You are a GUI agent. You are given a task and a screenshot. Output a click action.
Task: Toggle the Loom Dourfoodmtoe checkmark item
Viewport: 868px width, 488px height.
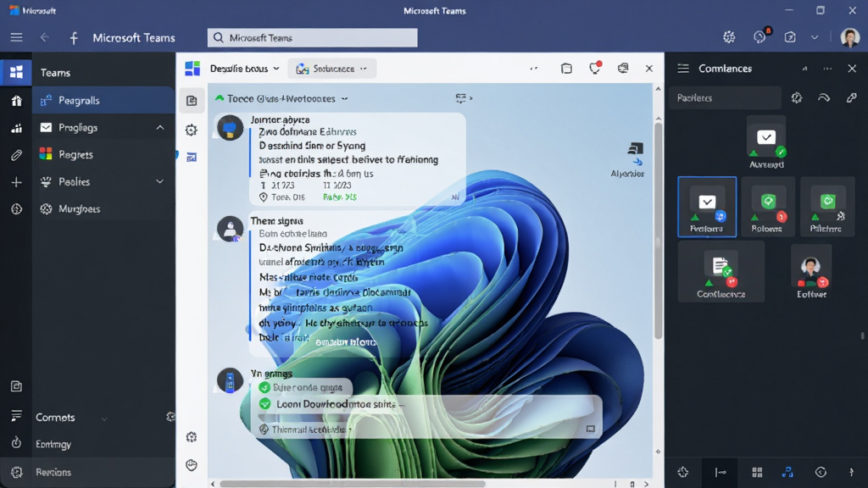coord(264,404)
